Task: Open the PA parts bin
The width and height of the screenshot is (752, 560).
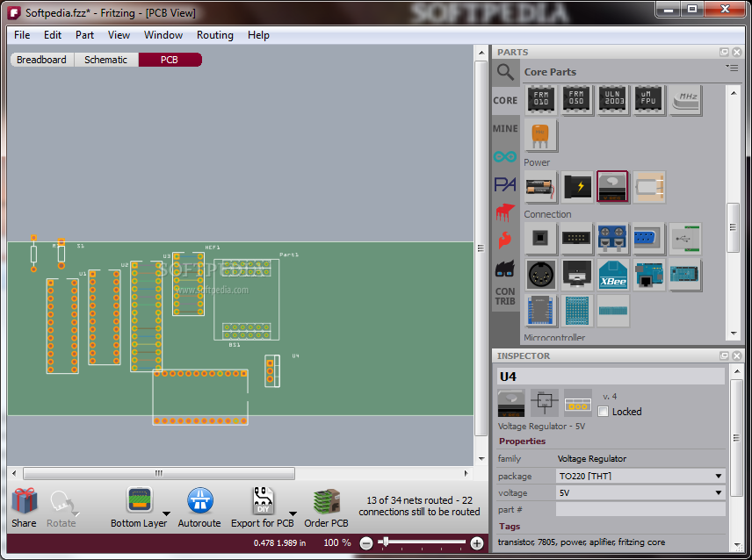Action: pyautogui.click(x=505, y=184)
